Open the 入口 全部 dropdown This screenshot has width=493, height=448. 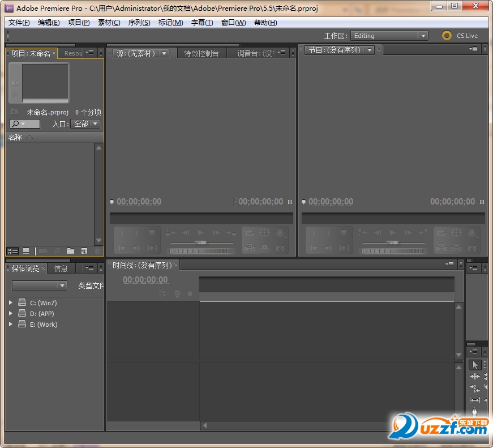85,123
